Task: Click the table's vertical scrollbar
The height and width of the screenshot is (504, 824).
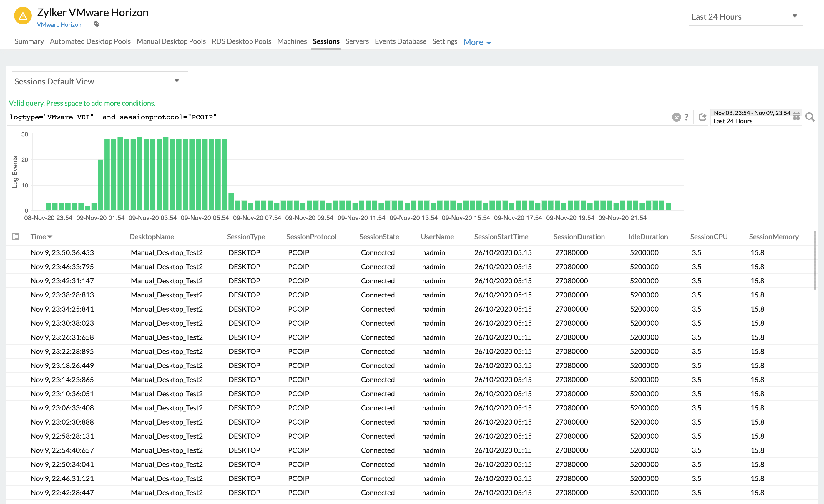Action: coord(814,260)
